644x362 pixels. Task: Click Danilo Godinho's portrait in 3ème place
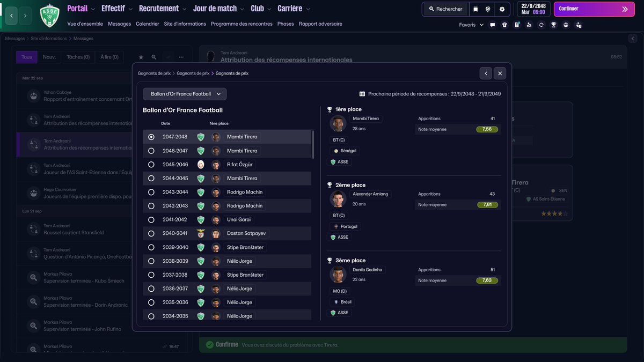338,275
